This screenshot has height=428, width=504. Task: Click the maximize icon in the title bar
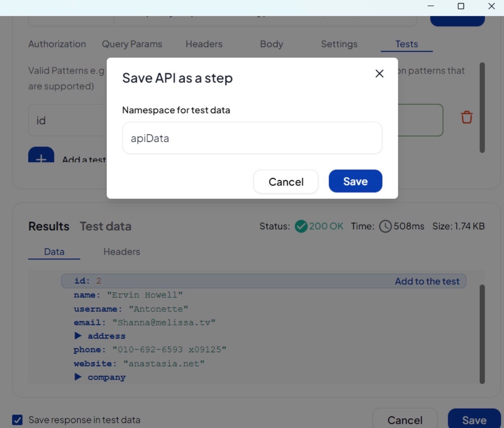pos(461,6)
